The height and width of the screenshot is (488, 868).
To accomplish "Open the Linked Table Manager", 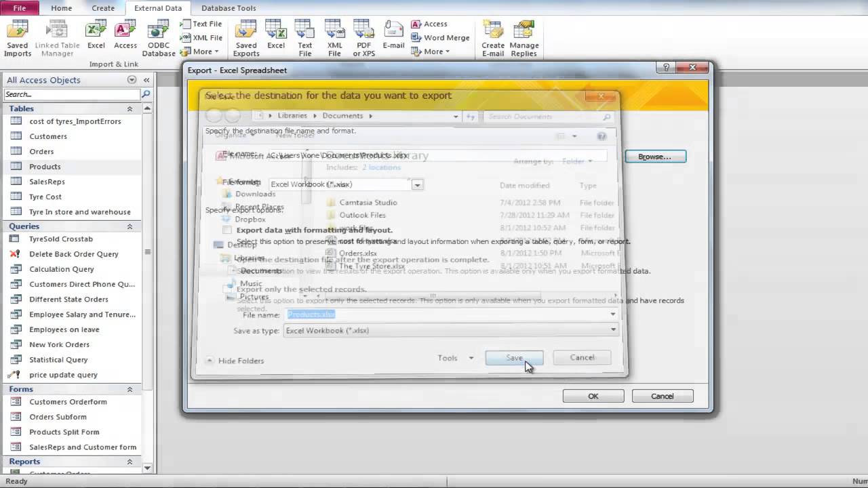I will [x=57, y=38].
